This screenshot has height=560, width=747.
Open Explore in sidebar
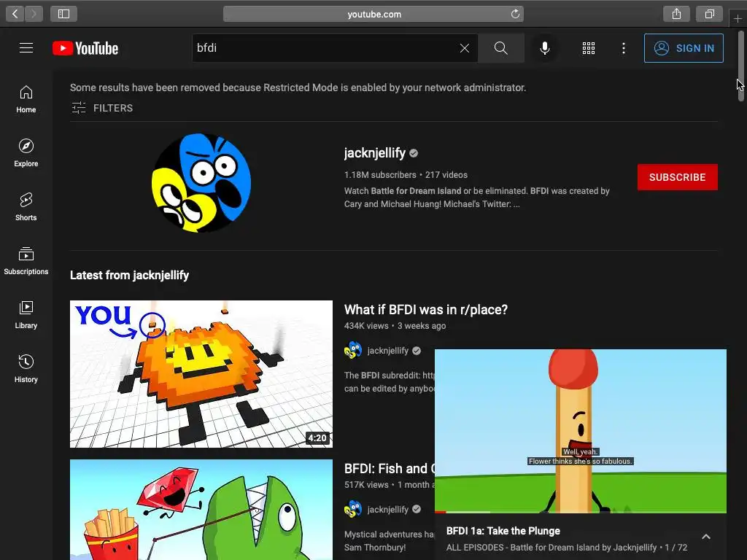pyautogui.click(x=26, y=153)
